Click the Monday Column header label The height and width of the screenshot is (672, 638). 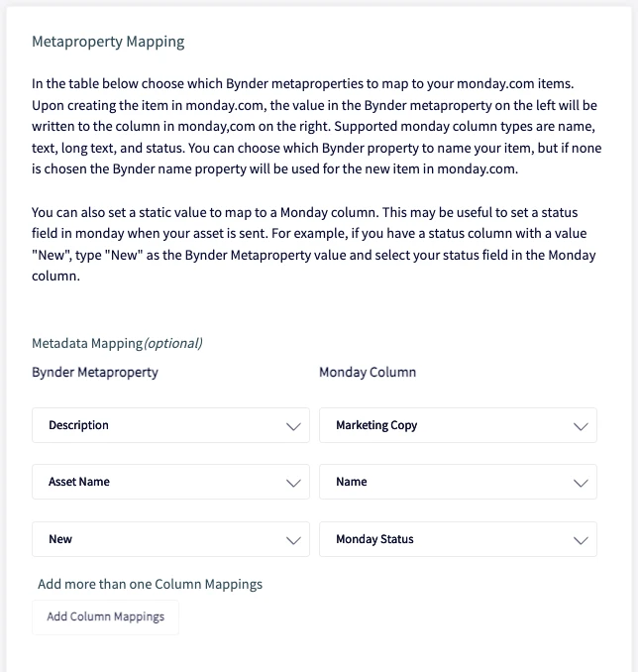tap(368, 372)
